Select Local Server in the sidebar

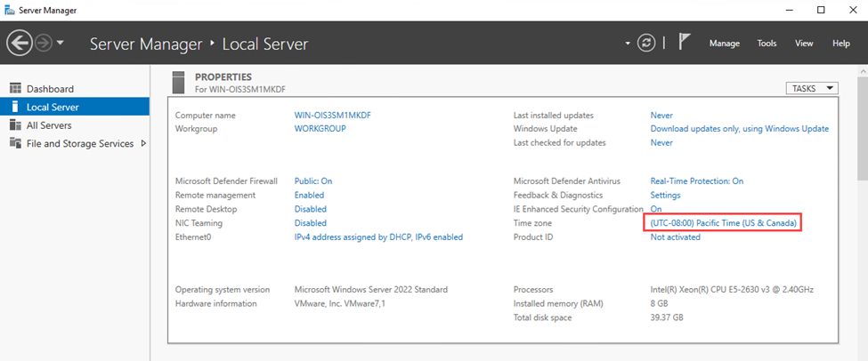click(75, 108)
